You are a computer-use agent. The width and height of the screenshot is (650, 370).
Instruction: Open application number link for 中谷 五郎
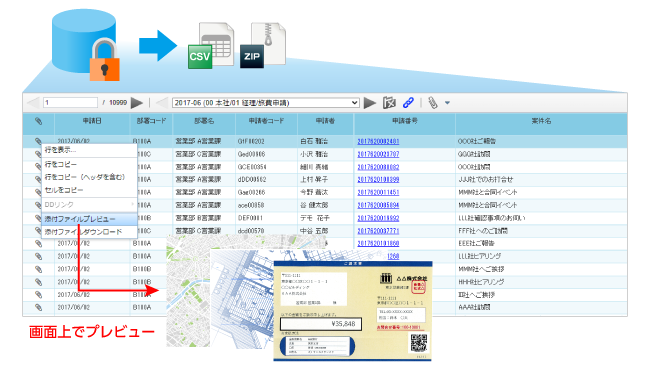pyautogui.click(x=378, y=231)
